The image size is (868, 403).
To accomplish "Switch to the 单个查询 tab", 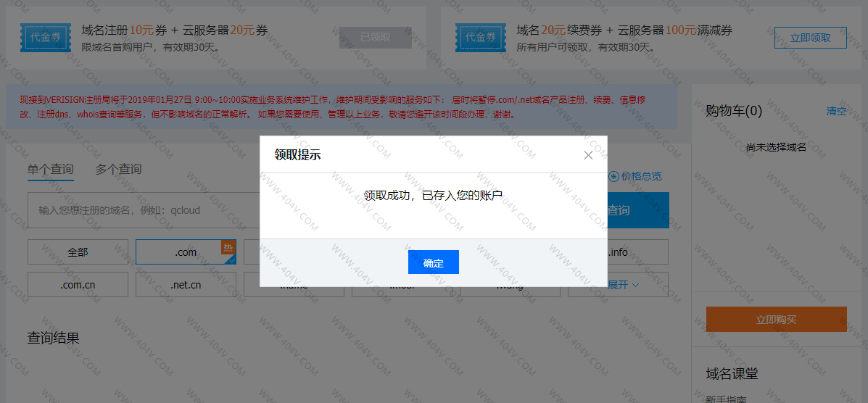I will [x=50, y=169].
